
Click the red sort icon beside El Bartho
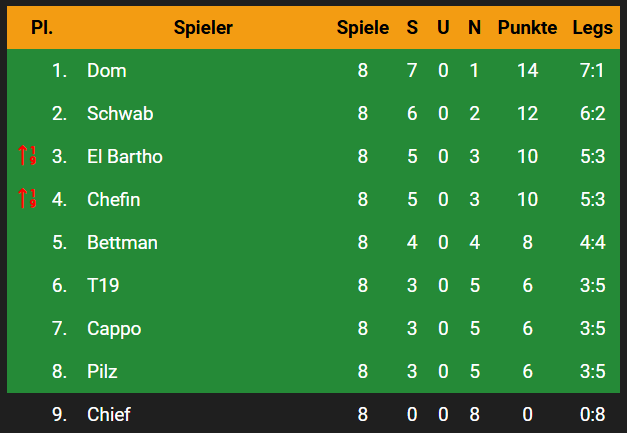pyautogui.click(x=27, y=156)
